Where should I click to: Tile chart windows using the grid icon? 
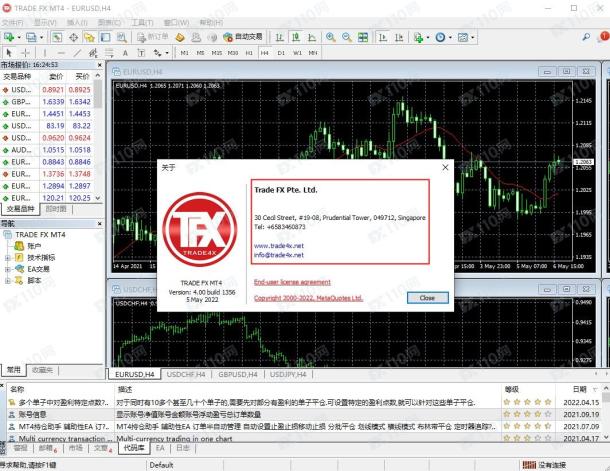[x=363, y=37]
